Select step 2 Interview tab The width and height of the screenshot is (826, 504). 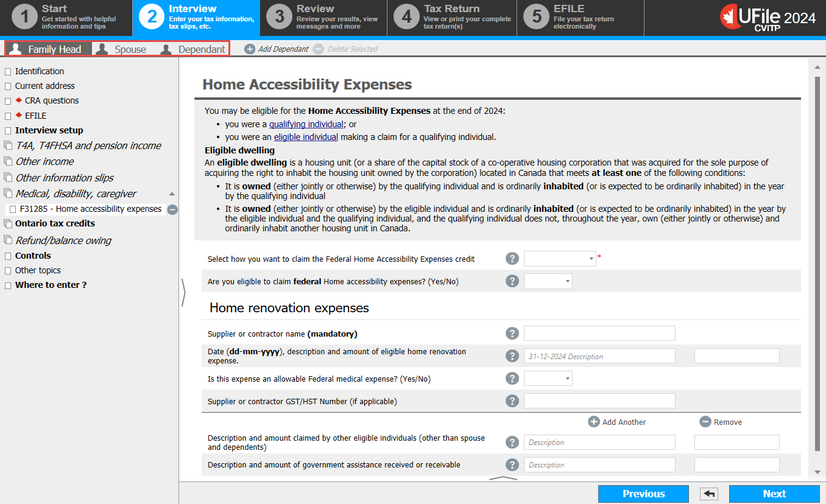[x=196, y=18]
